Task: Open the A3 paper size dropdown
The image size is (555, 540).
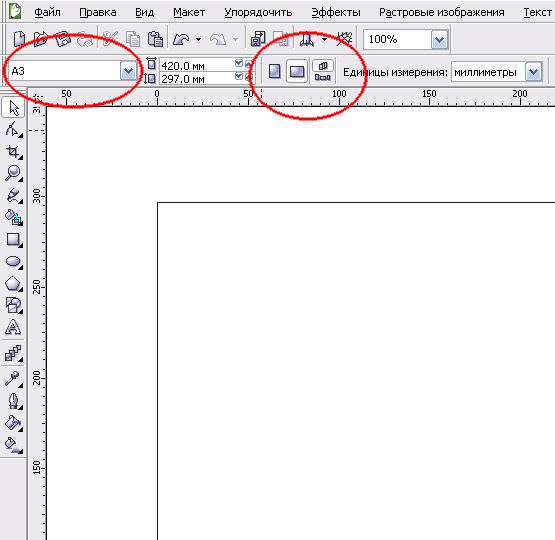Action: tap(128, 71)
